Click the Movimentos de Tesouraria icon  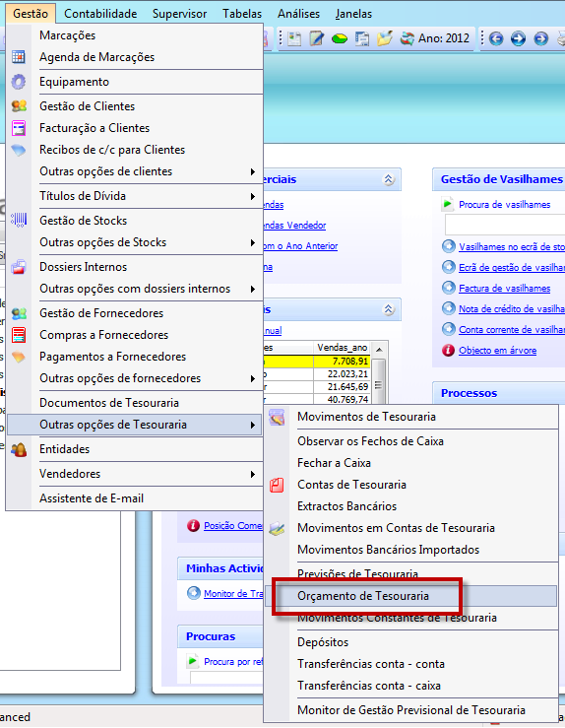point(277,417)
